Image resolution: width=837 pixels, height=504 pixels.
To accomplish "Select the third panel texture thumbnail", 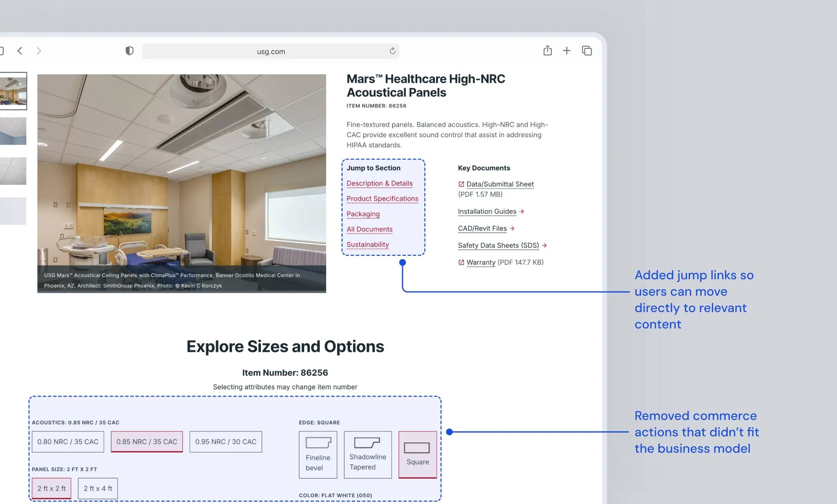I will pos(13,171).
